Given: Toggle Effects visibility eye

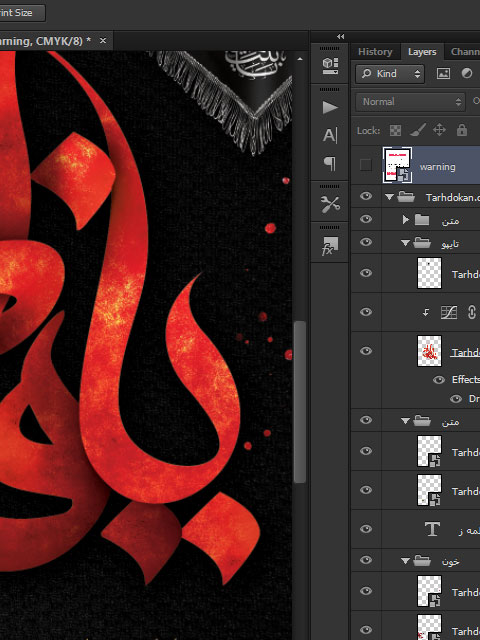Looking at the screenshot, I should pyautogui.click(x=439, y=380).
